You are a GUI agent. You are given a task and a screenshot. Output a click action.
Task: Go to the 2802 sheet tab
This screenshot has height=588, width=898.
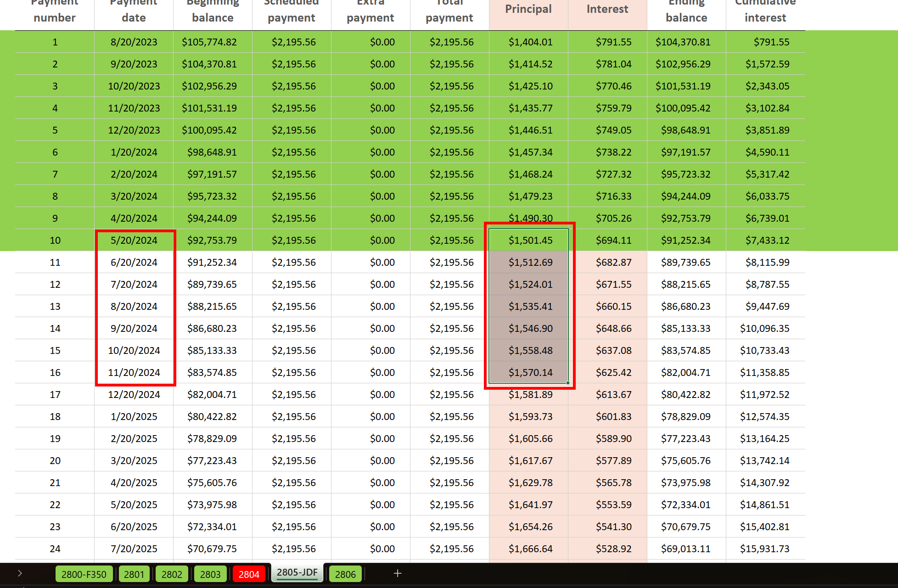[172, 574]
